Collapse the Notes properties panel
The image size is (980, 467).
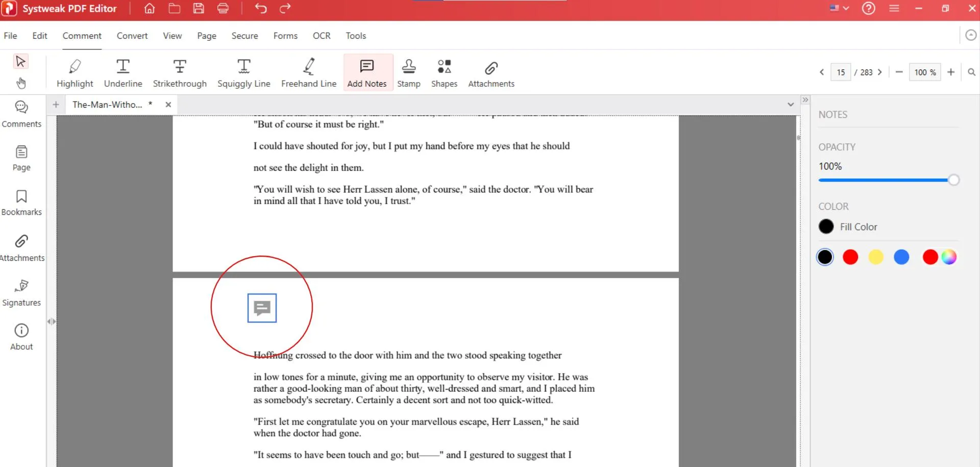(805, 100)
